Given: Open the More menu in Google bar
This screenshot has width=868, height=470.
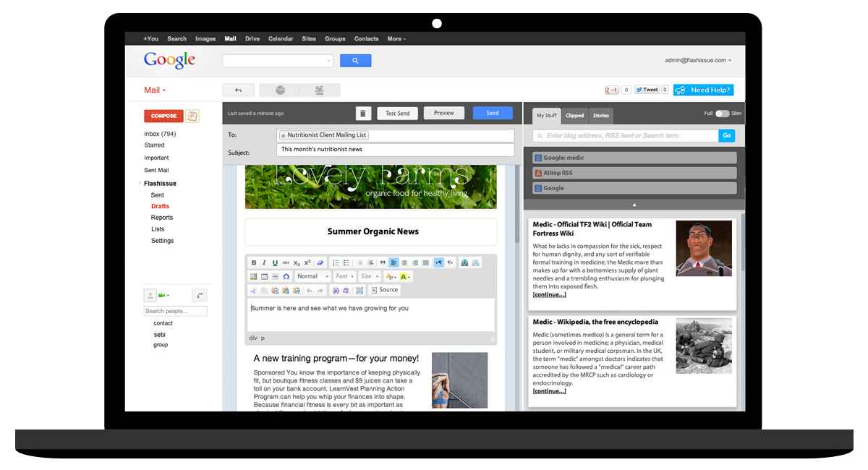Looking at the screenshot, I should (x=396, y=39).
